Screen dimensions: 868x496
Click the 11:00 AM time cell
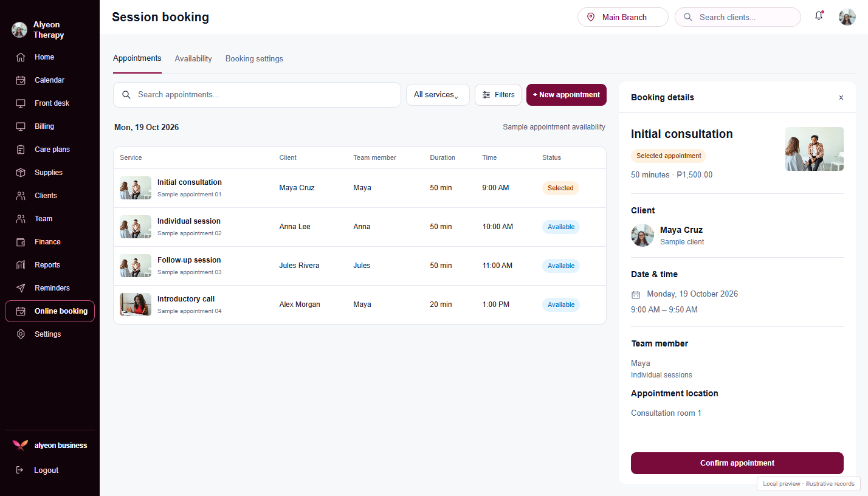497,266
